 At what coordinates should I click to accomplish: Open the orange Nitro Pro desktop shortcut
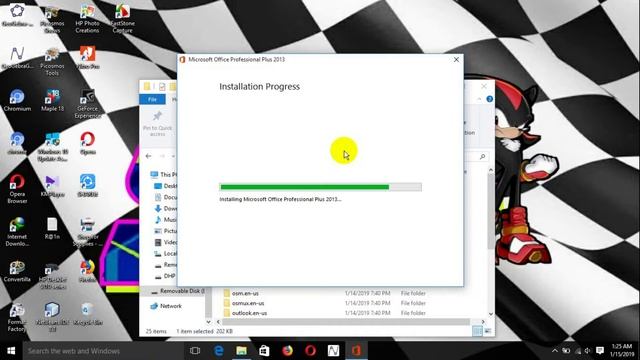pos(87,58)
